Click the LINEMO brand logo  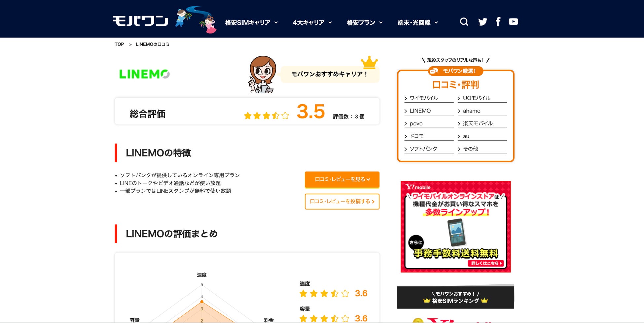pyautogui.click(x=144, y=74)
